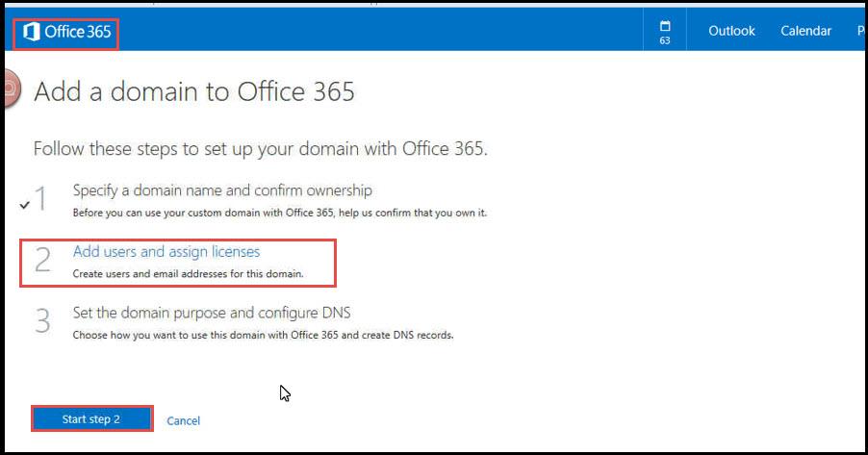Click the red circular icon at left edge
Image resolution: width=868 pixels, height=455 pixels.
tap(12, 88)
